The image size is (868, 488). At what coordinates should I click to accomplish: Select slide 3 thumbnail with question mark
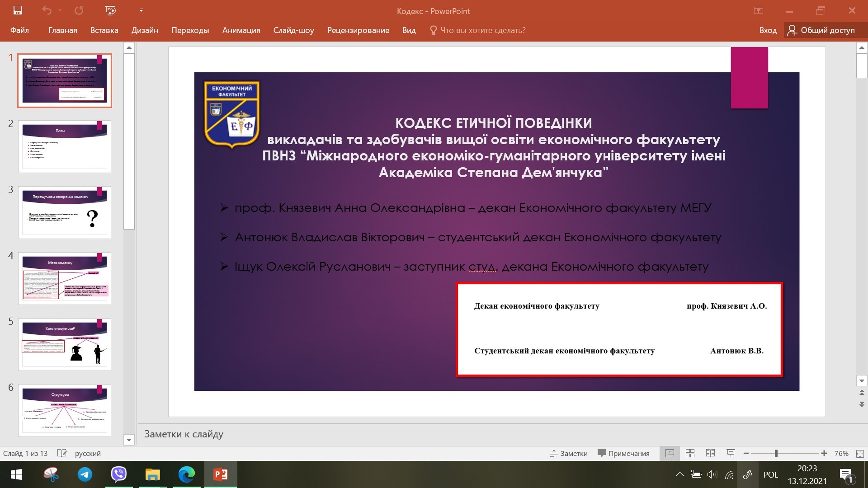click(x=65, y=212)
